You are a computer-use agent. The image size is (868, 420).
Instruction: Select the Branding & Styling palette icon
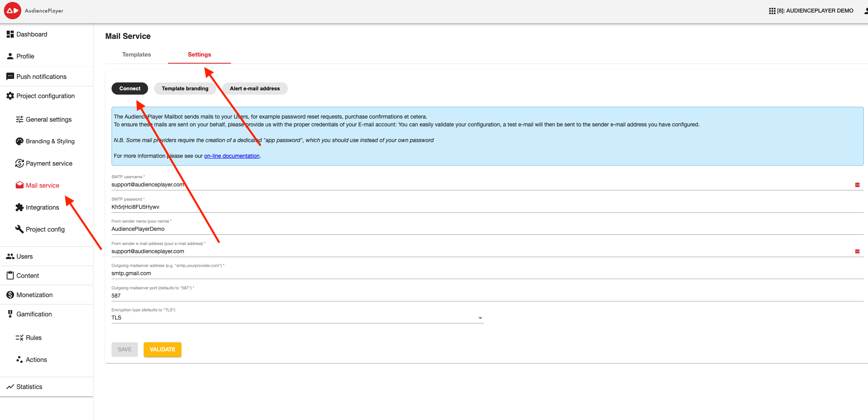click(x=20, y=141)
